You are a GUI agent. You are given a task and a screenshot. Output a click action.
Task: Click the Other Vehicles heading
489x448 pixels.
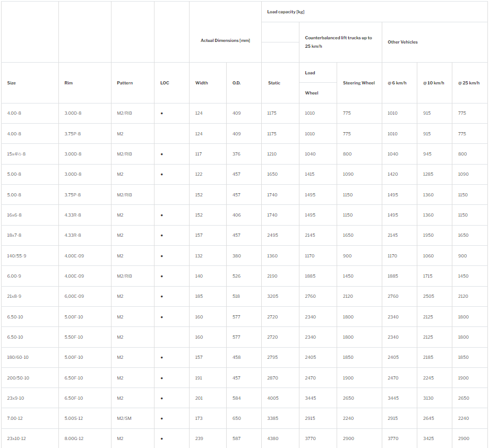[x=402, y=42]
